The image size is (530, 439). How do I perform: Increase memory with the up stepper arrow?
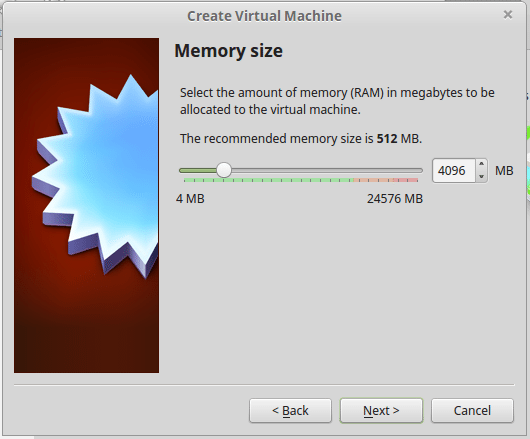click(481, 164)
